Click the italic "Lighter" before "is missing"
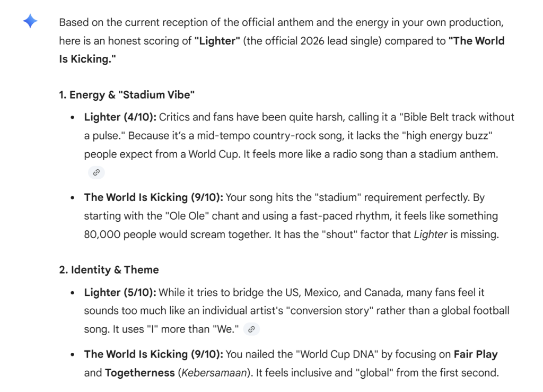This screenshot has height=392, width=543. pos(431,234)
